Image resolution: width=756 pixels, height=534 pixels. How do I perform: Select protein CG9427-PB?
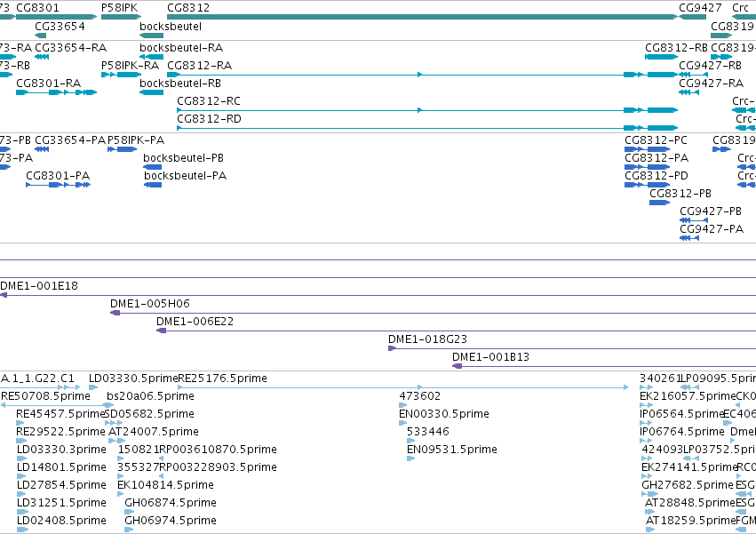tap(694, 220)
